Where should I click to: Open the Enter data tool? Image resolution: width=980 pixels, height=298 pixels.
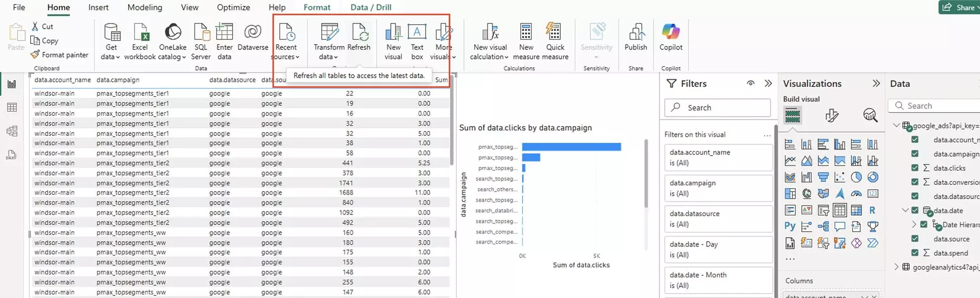click(x=224, y=42)
